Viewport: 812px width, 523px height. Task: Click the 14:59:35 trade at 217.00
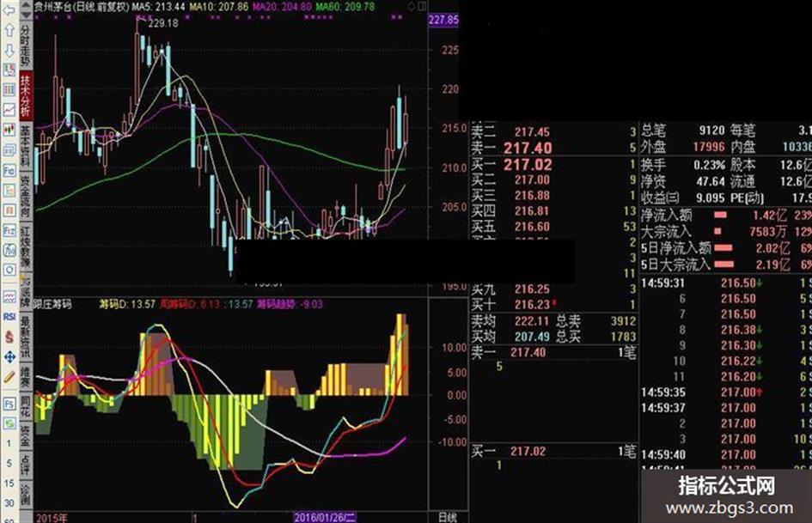726,392
